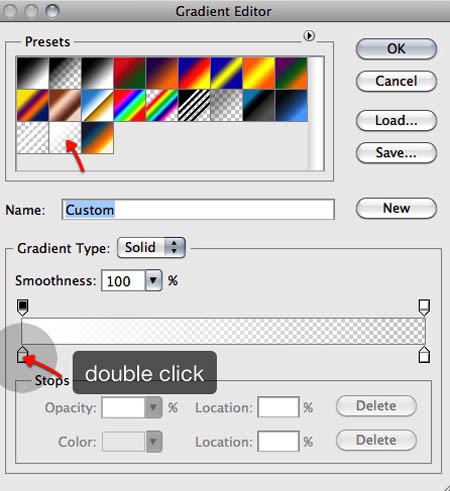Image resolution: width=450 pixels, height=491 pixels.
Task: Choose the red to green gradient preset
Action: pyautogui.click(x=130, y=73)
